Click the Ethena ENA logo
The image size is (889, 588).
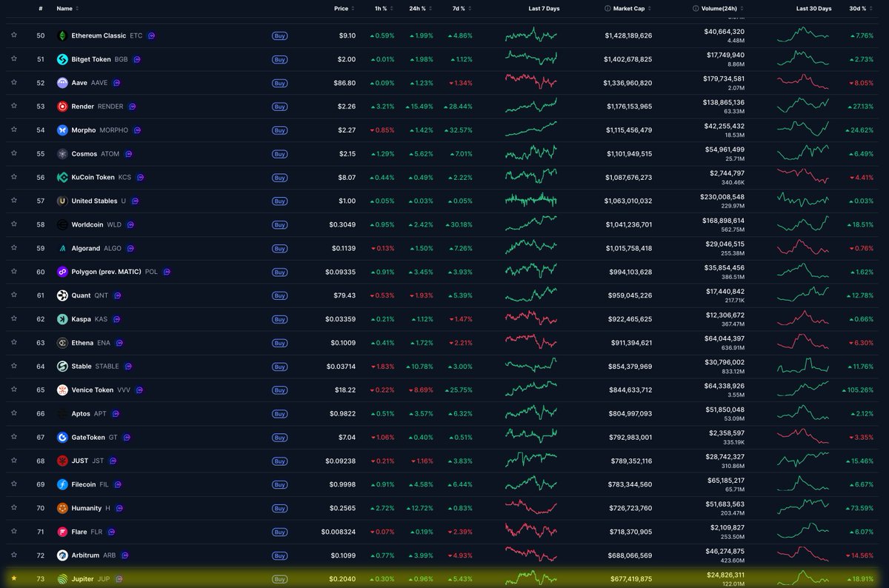pos(62,343)
